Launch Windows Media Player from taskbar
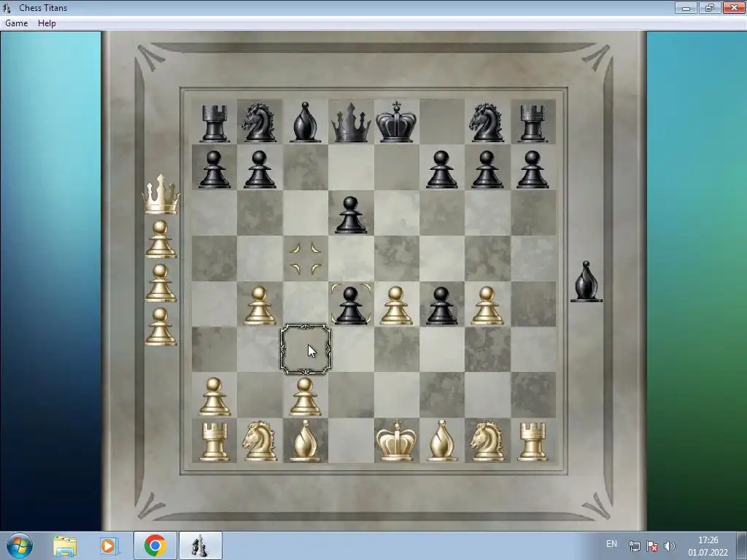 coord(108,545)
